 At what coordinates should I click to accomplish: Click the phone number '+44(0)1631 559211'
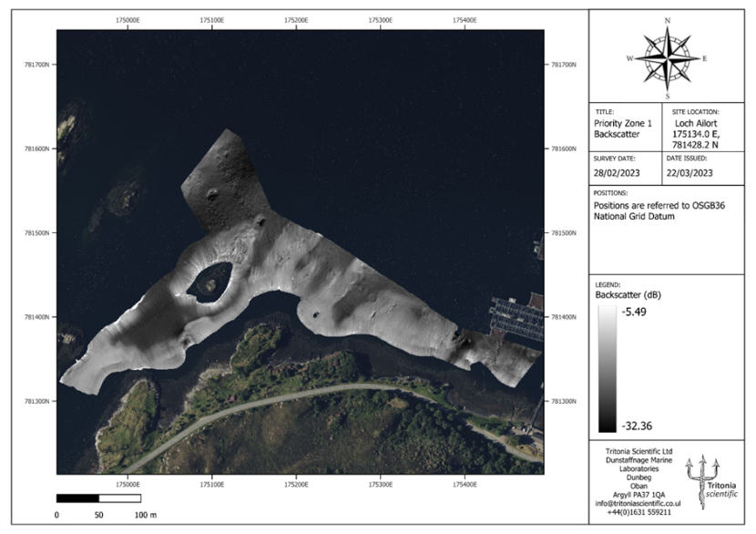[639, 512]
